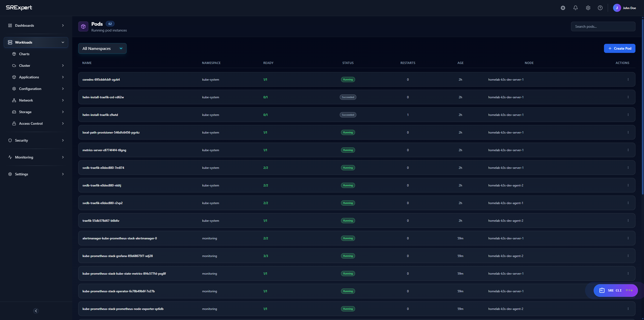Click the Pods cube icon
Screen dimensions: 644x320
[83, 26]
